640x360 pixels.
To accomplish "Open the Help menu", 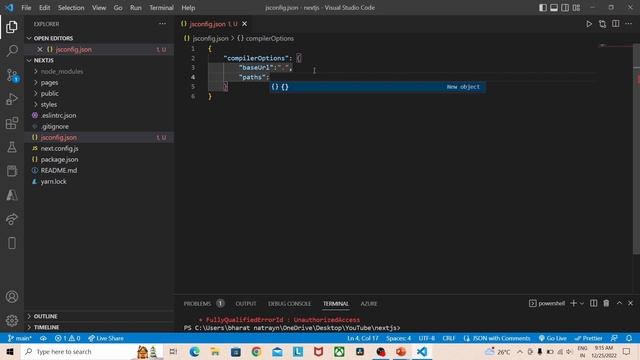I will pyautogui.click(x=188, y=8).
